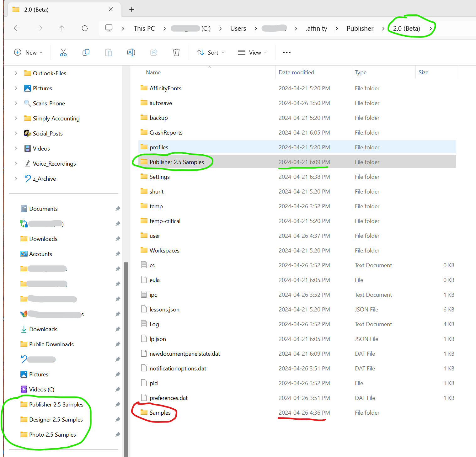Viewport: 476px width, 457px height.
Task: Click the Samples folder icon
Action: pos(144,412)
